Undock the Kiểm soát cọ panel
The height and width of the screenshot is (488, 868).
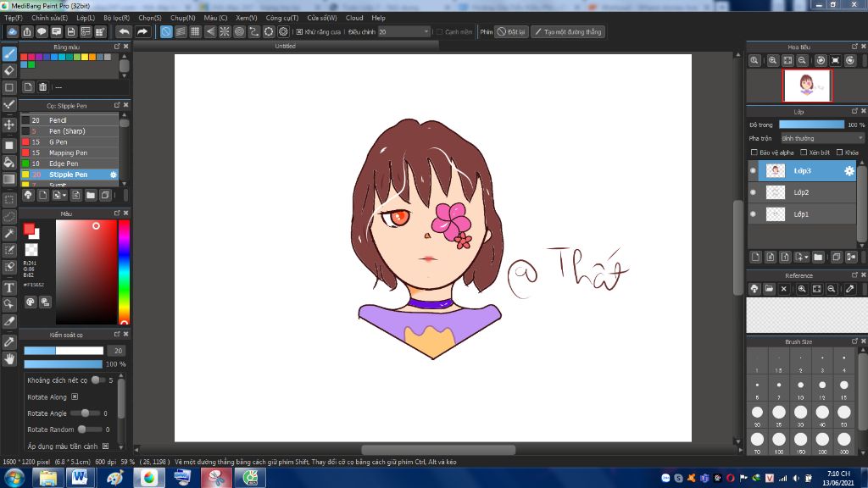(x=117, y=334)
